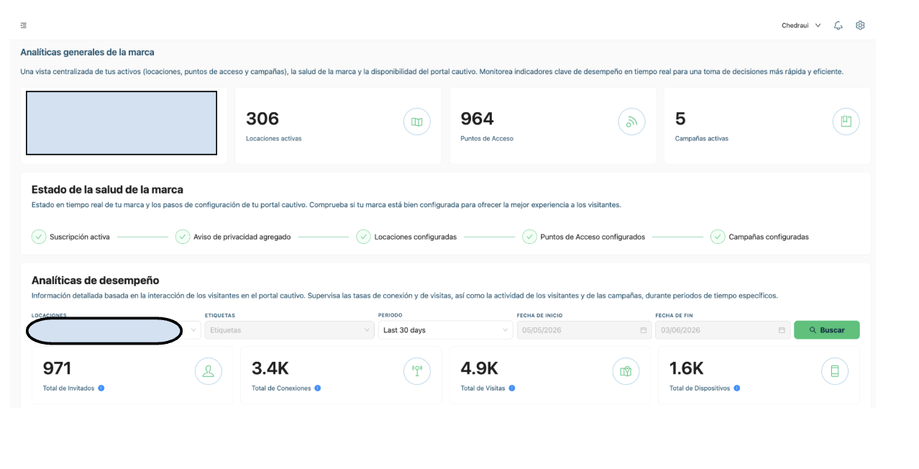Click the info icon beside Total de Invitados

tap(101, 388)
